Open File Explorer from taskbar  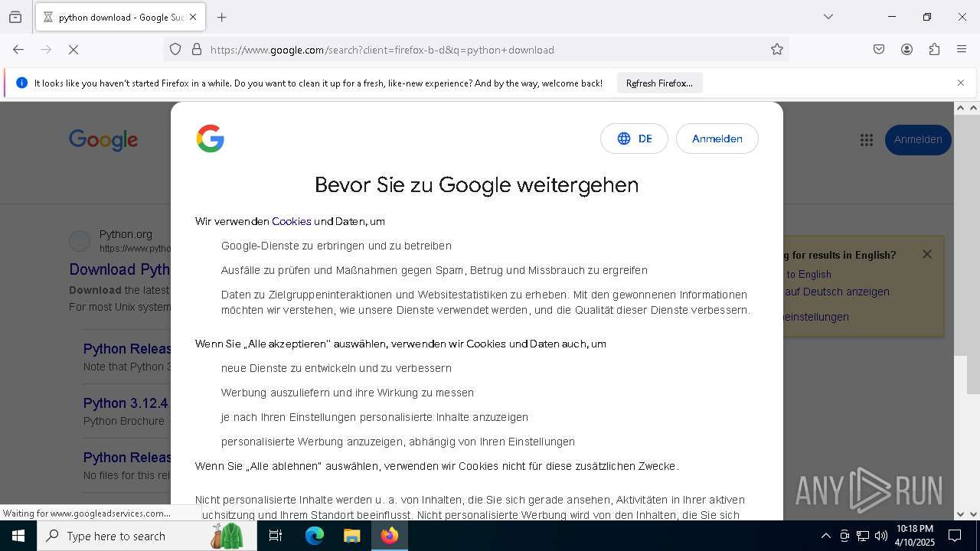[351, 536]
